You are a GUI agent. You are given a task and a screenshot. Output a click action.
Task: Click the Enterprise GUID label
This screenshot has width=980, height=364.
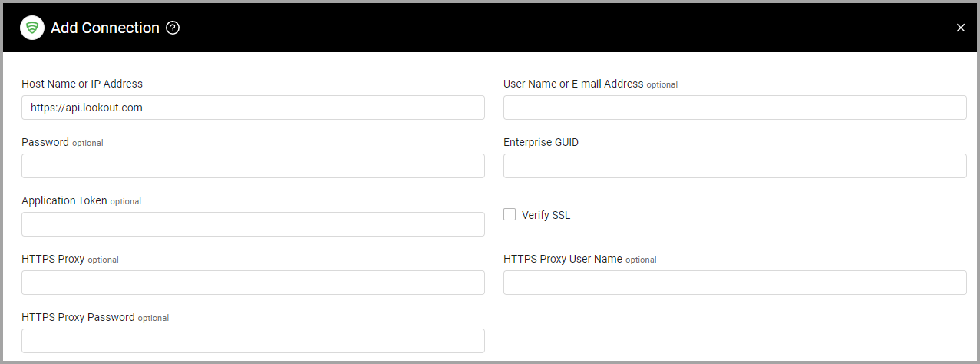click(x=541, y=142)
